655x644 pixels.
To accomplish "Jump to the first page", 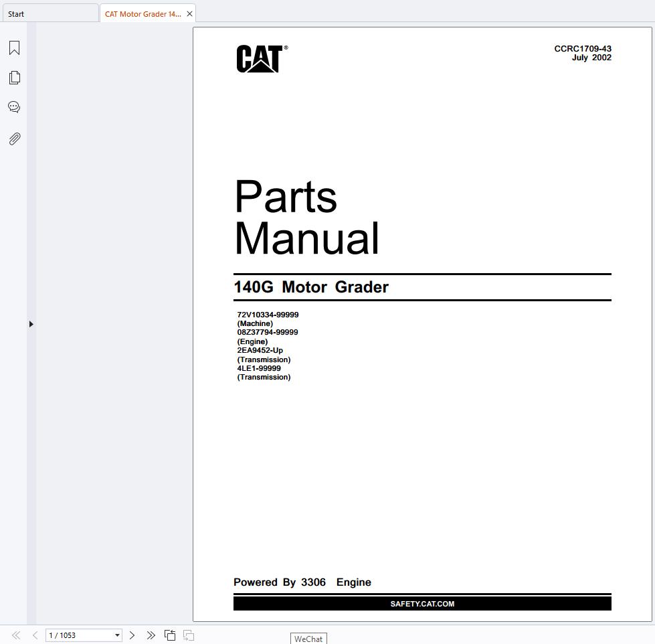I will [x=16, y=635].
